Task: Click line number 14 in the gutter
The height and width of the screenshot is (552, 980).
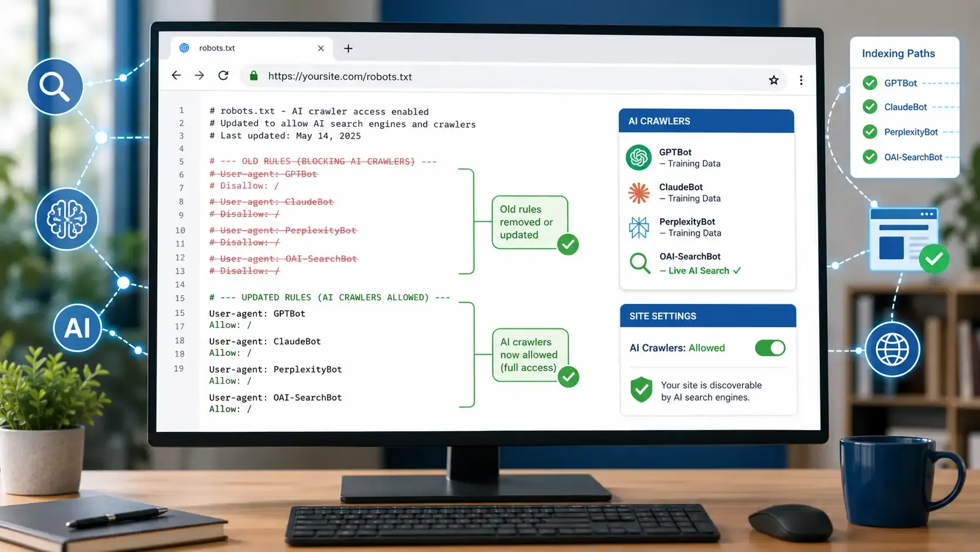Action: tap(180, 285)
